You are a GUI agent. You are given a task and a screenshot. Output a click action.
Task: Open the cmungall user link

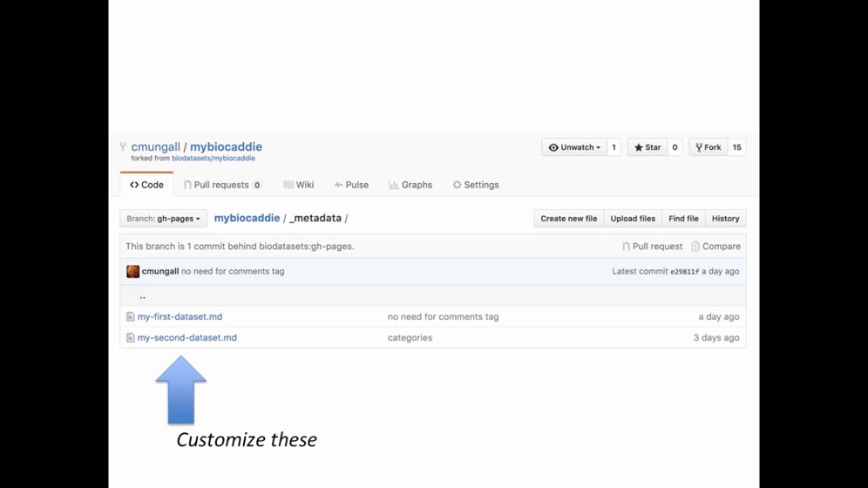(155, 147)
